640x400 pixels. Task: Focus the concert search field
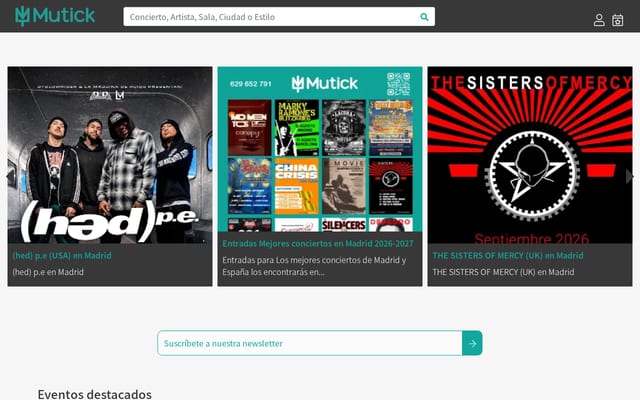point(279,17)
